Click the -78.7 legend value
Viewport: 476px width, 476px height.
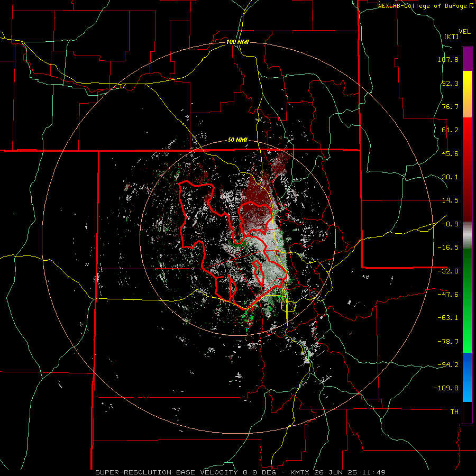448,342
